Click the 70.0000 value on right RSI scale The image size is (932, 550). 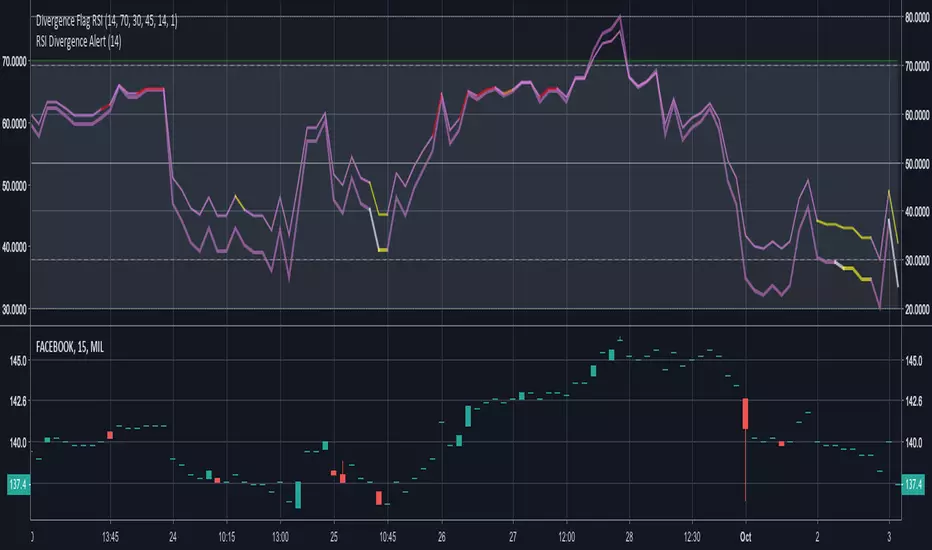917,66
